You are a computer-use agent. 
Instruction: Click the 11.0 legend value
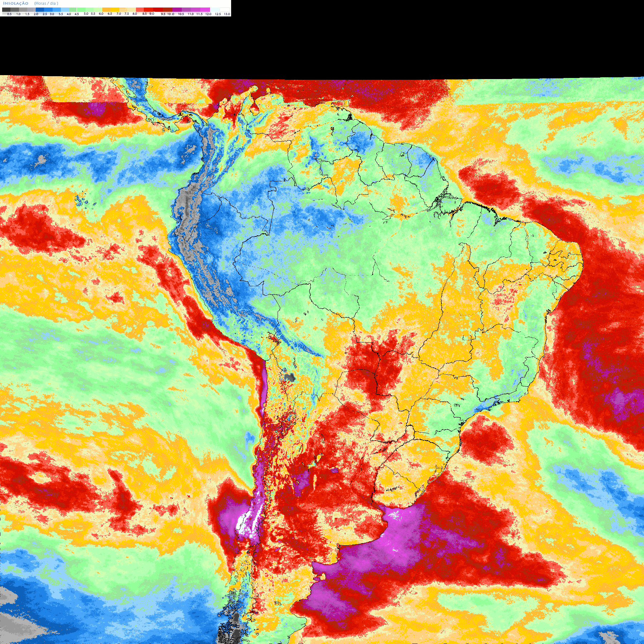click(x=191, y=14)
